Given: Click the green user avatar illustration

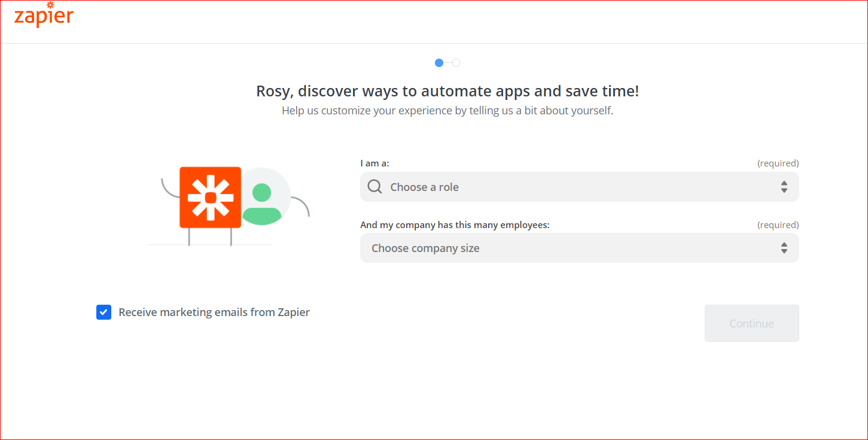Looking at the screenshot, I should [263, 204].
